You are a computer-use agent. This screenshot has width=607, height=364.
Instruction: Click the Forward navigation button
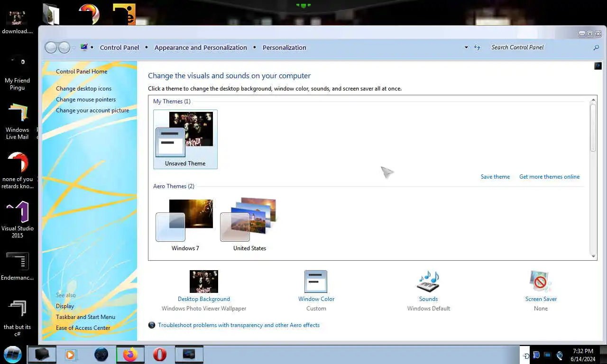(x=64, y=47)
